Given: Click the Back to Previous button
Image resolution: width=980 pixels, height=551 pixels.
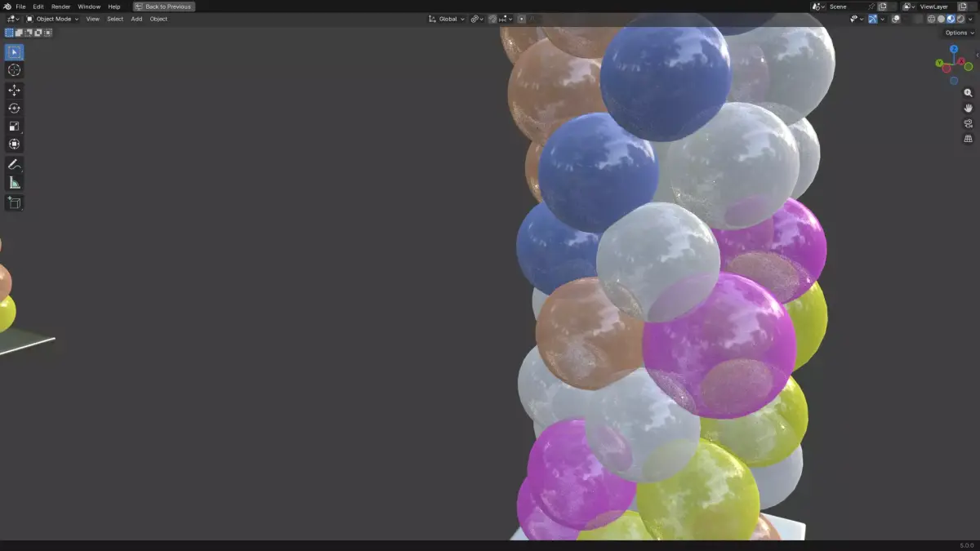Looking at the screenshot, I should (164, 7).
